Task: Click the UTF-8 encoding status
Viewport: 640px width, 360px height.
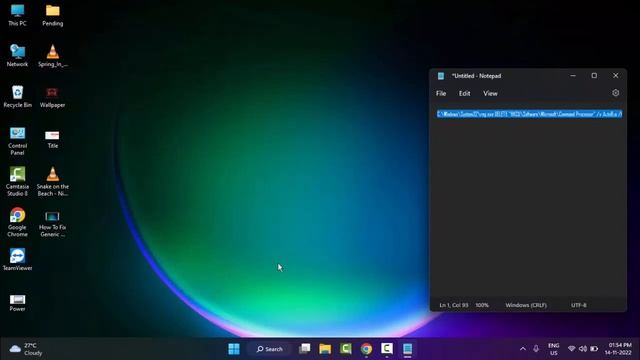Action: (579, 305)
